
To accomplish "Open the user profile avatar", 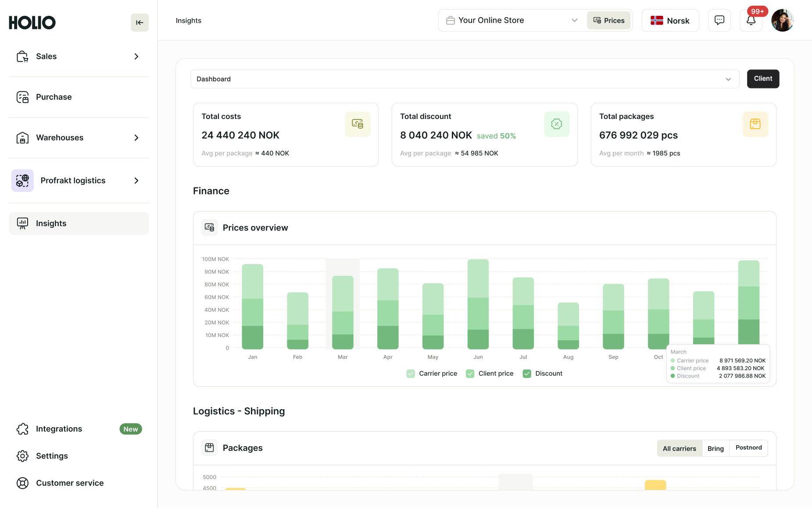I will click(782, 20).
